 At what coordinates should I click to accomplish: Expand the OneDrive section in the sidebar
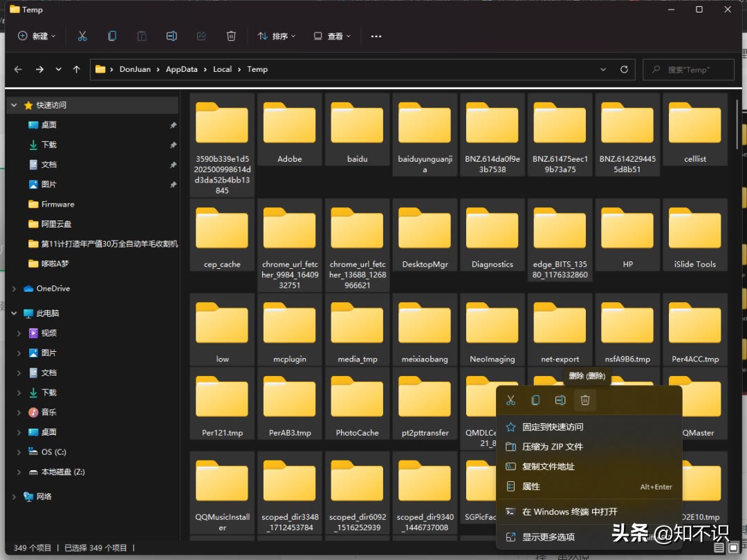click(x=14, y=288)
